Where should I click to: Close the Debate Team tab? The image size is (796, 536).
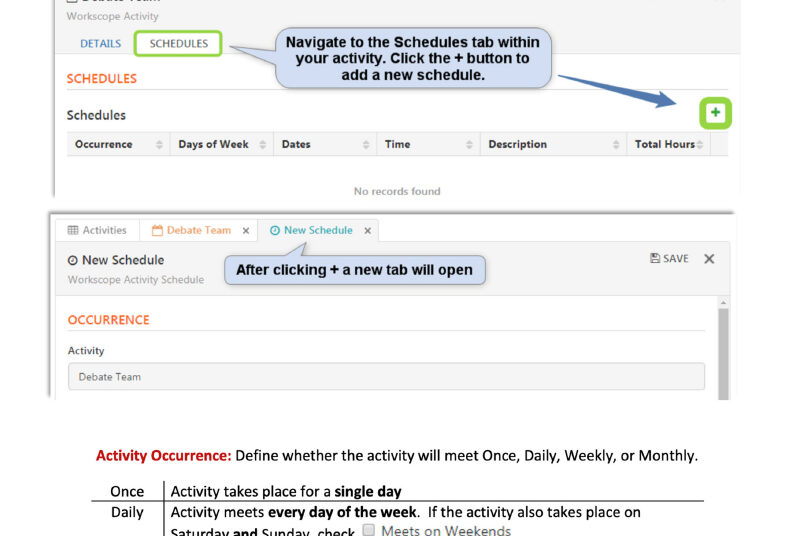(x=245, y=231)
